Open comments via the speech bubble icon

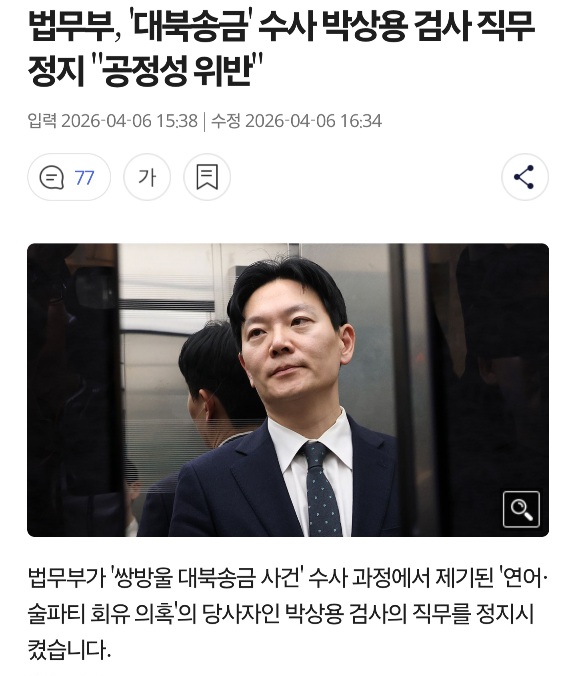52,177
